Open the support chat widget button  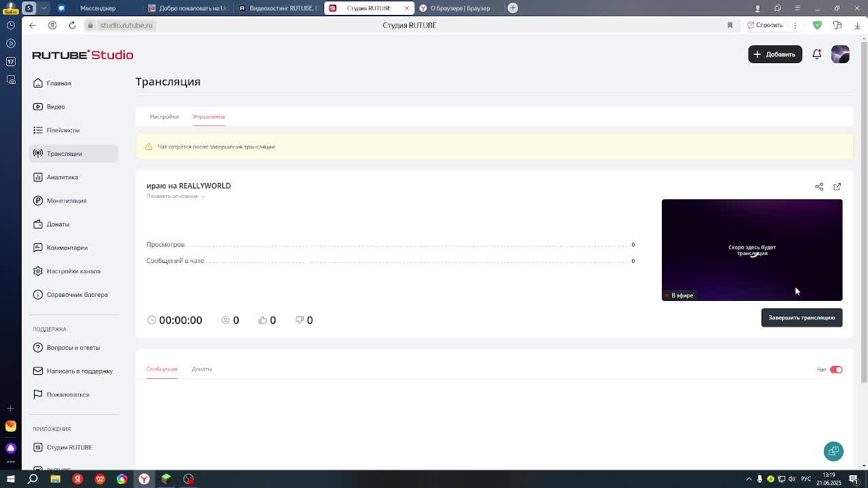[833, 451]
